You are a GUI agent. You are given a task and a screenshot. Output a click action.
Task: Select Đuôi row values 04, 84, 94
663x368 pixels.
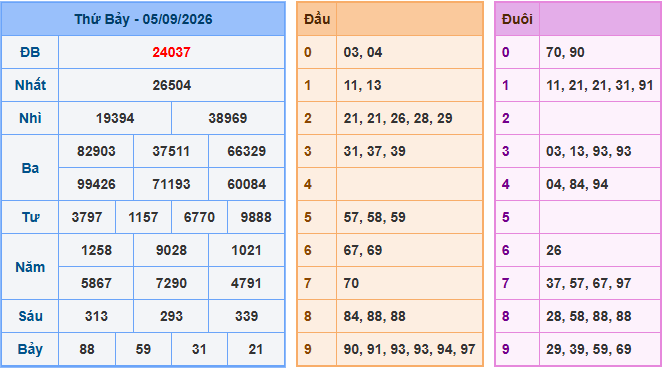pyautogui.click(x=577, y=184)
